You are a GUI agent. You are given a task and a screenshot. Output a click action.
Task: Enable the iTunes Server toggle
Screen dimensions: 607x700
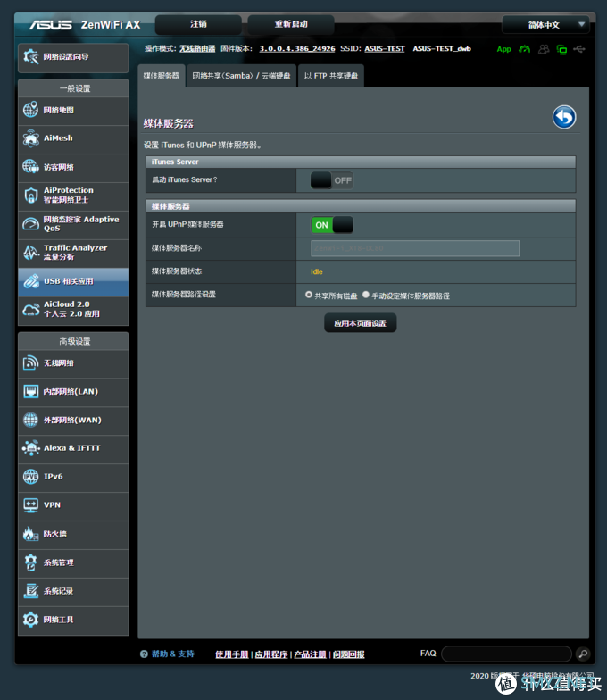point(332,180)
